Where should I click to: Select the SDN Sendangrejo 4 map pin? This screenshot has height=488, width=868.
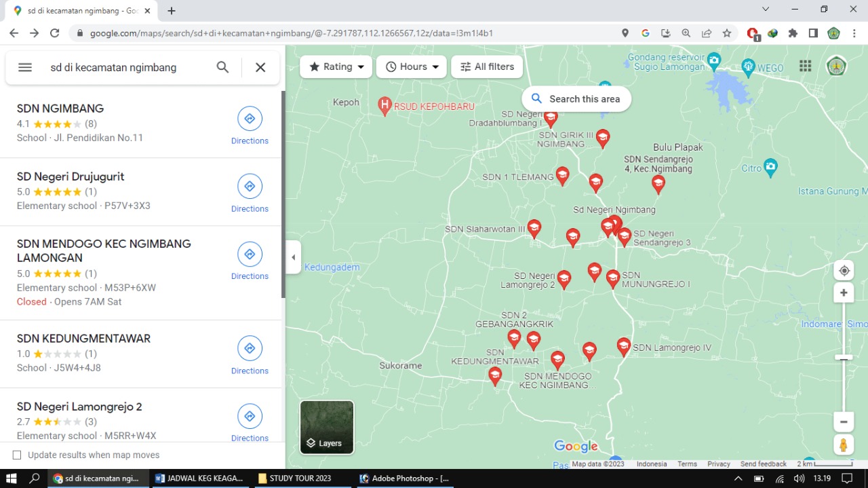coord(658,184)
